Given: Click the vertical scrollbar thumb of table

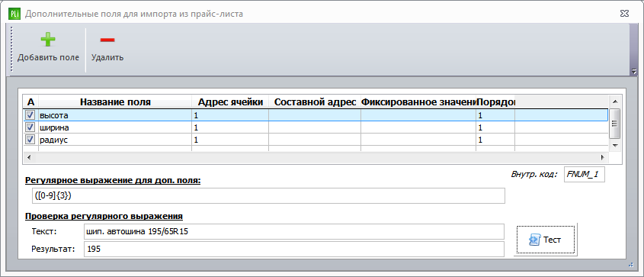Looking at the screenshot, I should [x=614, y=124].
